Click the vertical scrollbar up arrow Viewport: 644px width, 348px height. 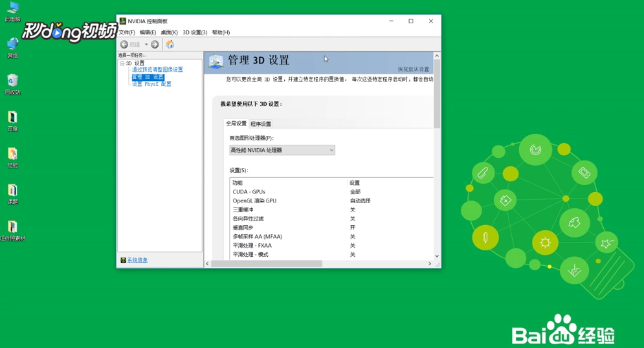pyautogui.click(x=437, y=56)
